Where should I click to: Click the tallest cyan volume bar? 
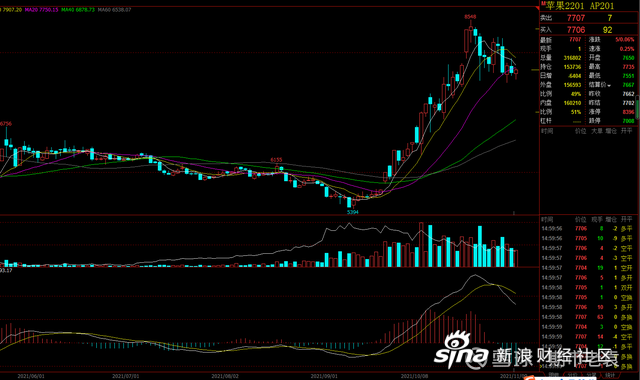pos(430,246)
